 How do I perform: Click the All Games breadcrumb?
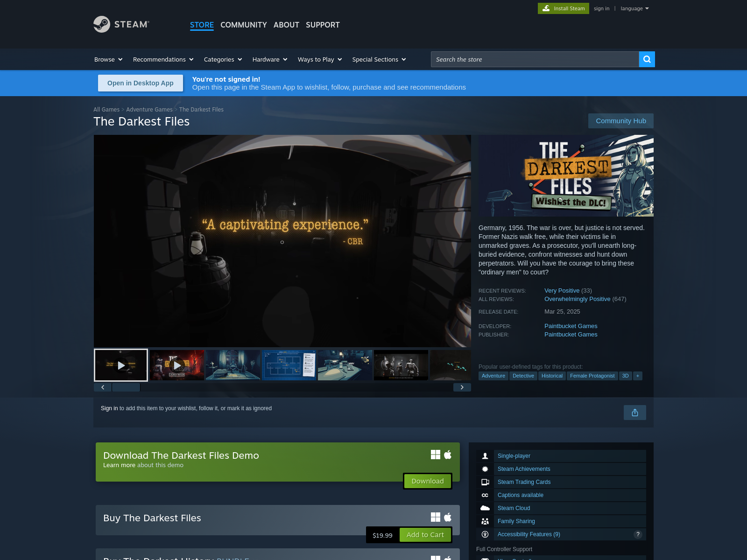click(106, 110)
